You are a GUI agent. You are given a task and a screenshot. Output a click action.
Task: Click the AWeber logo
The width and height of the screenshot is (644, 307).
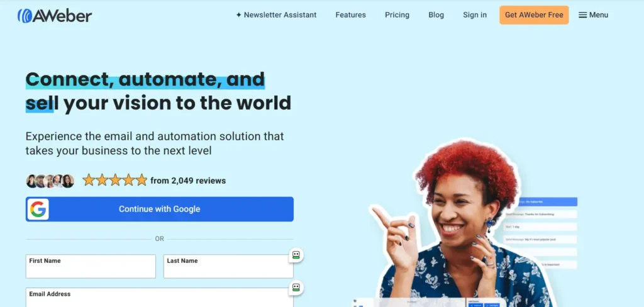55,16
